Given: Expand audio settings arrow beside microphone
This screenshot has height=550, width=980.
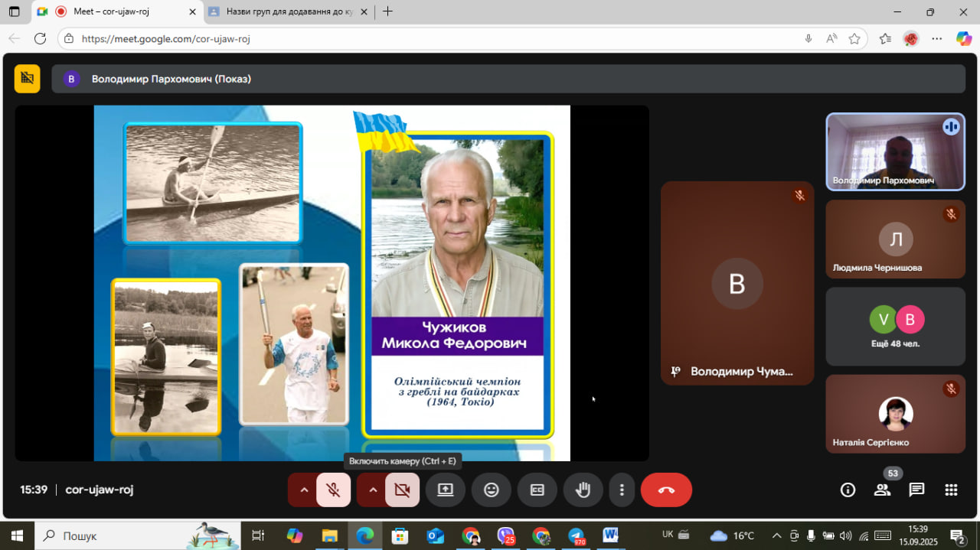Looking at the screenshot, I should tap(304, 490).
